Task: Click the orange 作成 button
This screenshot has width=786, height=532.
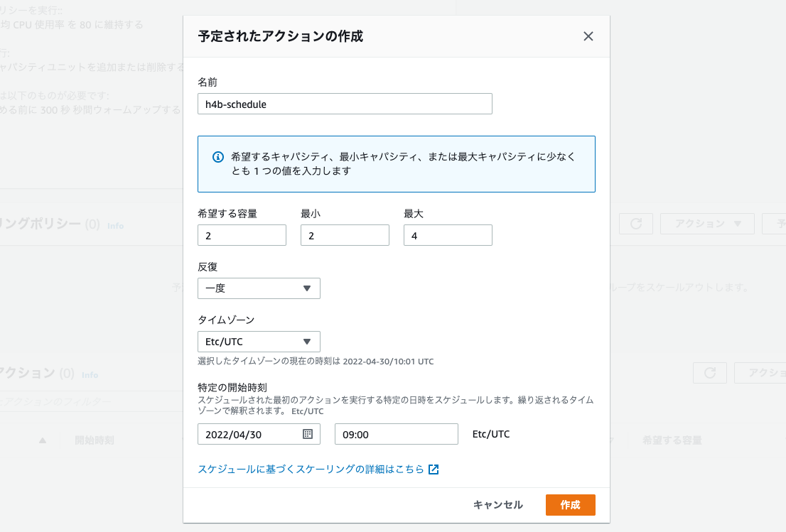Action: tap(570, 505)
